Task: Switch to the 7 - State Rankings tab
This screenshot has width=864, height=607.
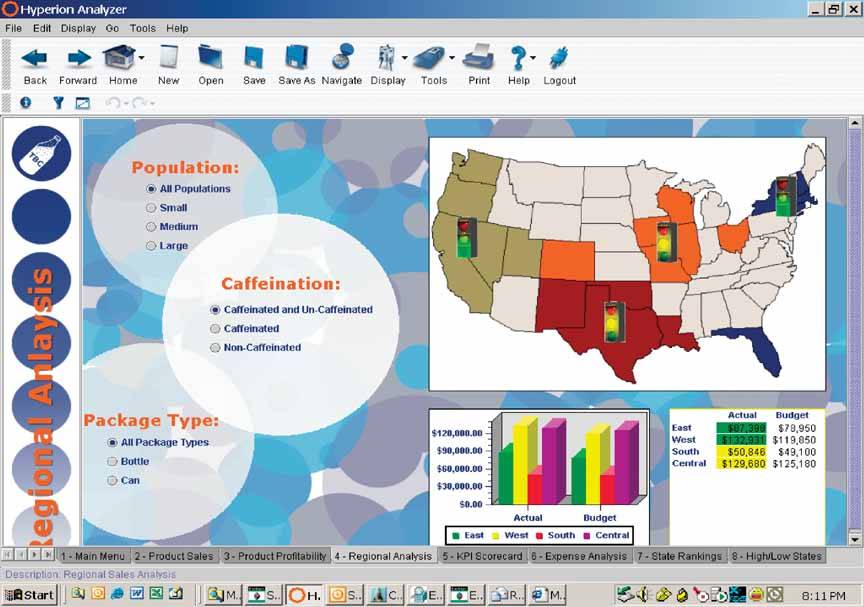Action: point(679,556)
